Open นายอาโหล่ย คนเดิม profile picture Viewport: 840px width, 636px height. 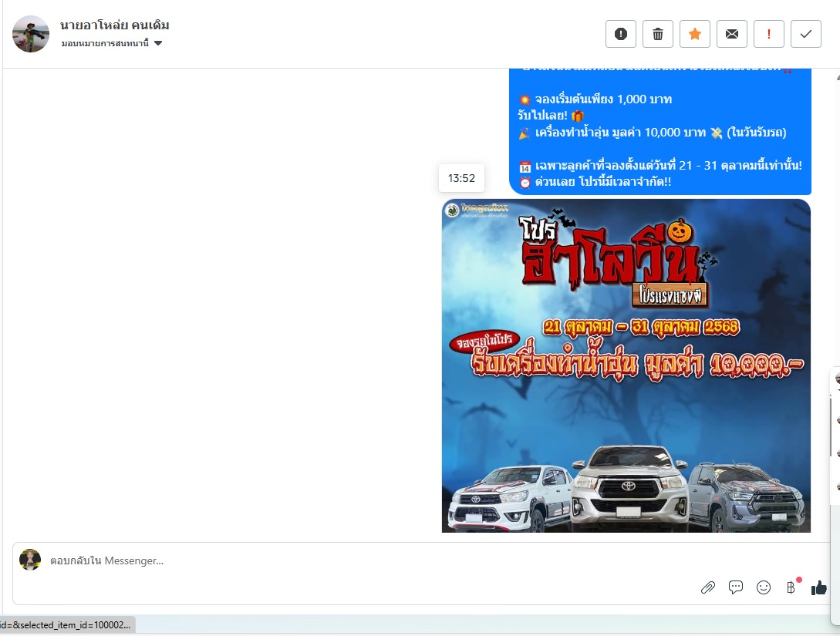(x=31, y=34)
